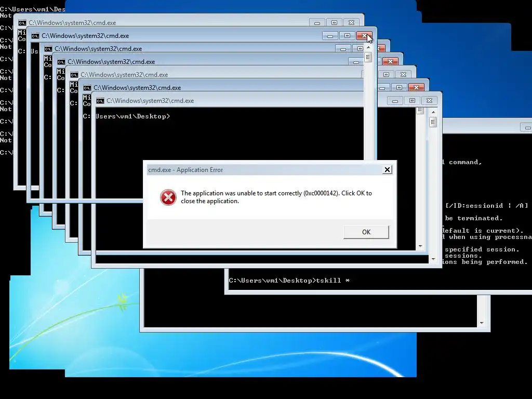Close the cmd.exe Application Error dialog with X
The width and height of the screenshot is (532, 399).
point(387,170)
